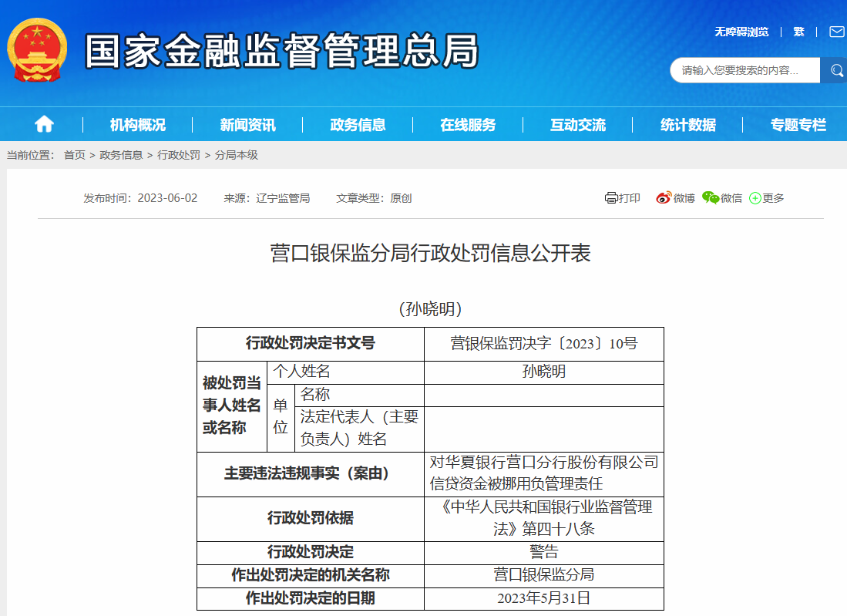Share via the Weibo icon

664,198
